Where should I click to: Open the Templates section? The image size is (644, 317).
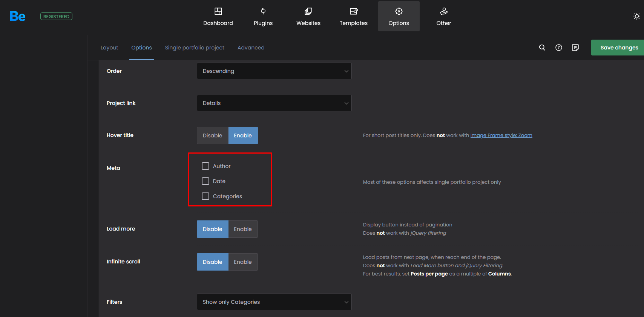pyautogui.click(x=353, y=17)
